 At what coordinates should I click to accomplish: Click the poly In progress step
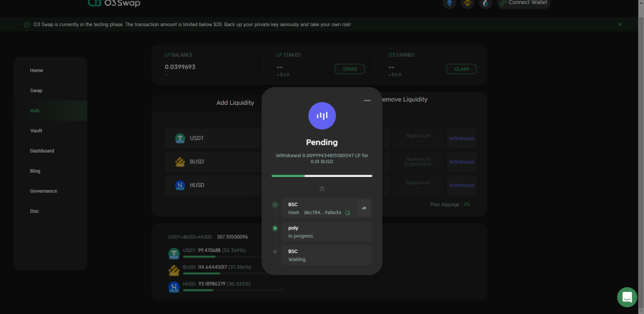point(327,232)
